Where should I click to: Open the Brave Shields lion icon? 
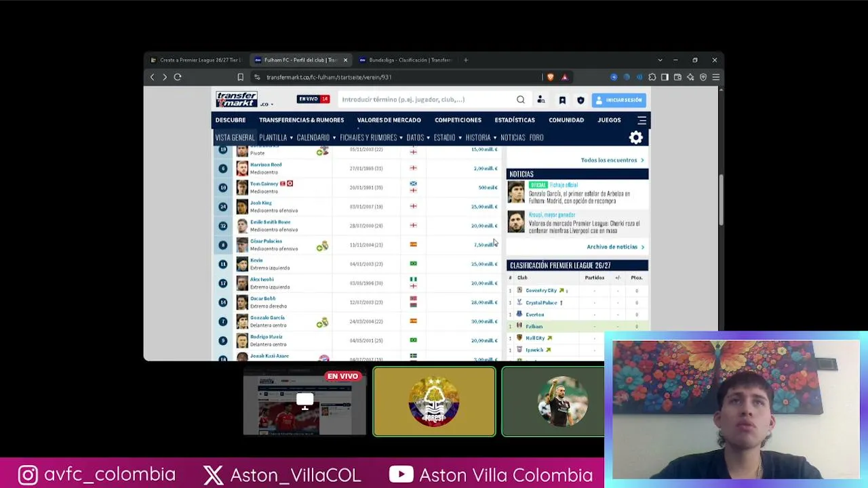tap(550, 77)
